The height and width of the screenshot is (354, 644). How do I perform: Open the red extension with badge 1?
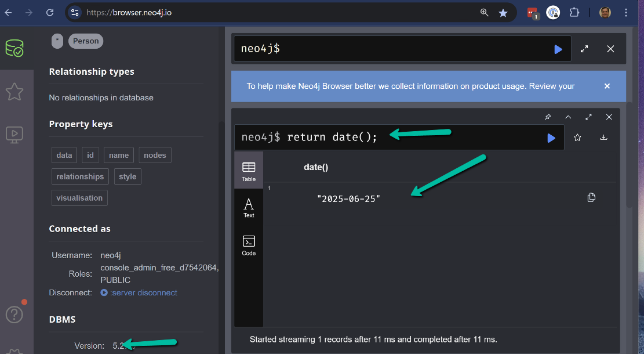click(533, 13)
